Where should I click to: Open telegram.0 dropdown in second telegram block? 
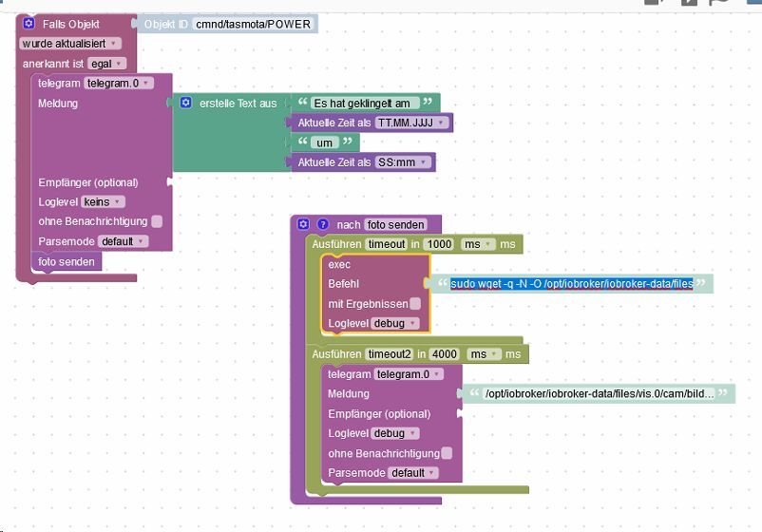(409, 374)
